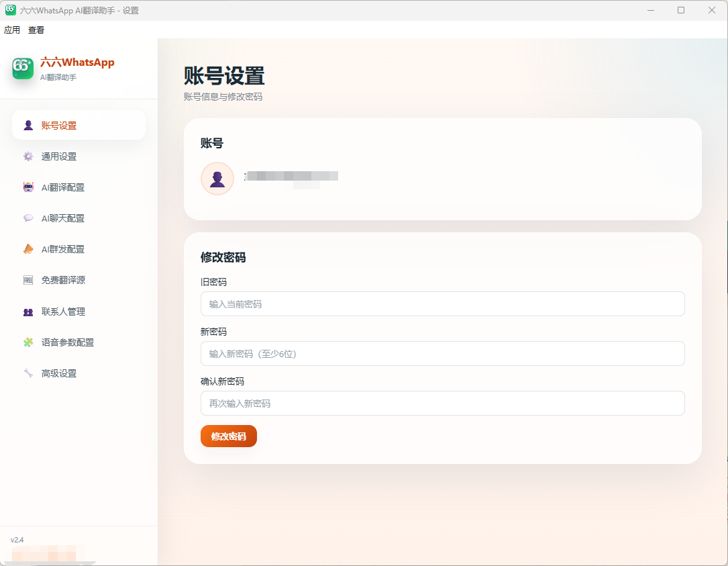Screen dimensions: 728x566
Task: Open AI翻译配置 settings
Action: coord(79,187)
